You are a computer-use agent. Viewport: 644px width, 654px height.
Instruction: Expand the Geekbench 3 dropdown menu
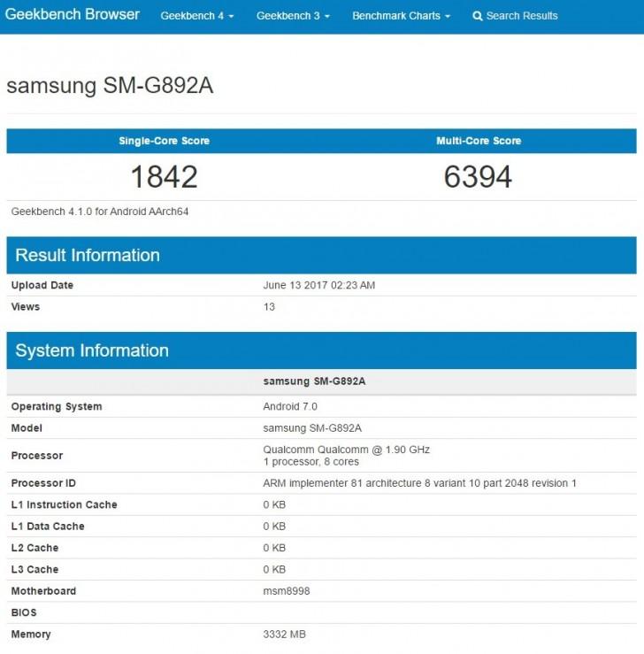[x=293, y=16]
